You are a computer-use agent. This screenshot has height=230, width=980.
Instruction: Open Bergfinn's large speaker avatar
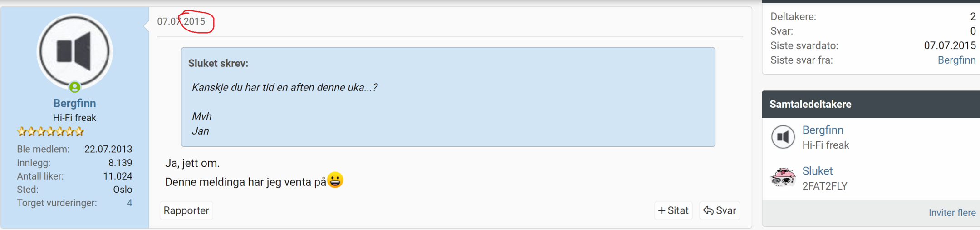pyautogui.click(x=74, y=50)
